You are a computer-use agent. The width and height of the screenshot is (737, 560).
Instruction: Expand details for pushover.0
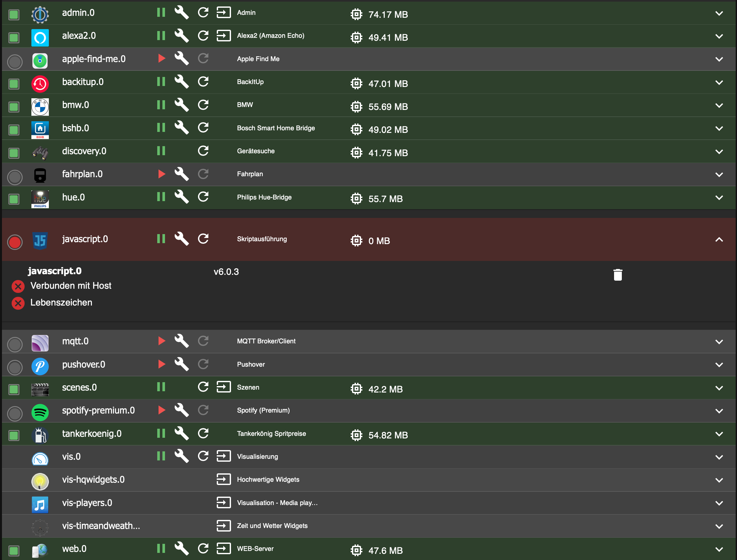click(719, 365)
